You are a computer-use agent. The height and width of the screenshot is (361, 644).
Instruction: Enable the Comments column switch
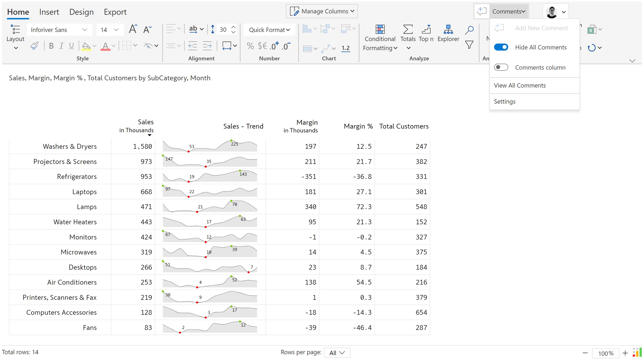(501, 67)
